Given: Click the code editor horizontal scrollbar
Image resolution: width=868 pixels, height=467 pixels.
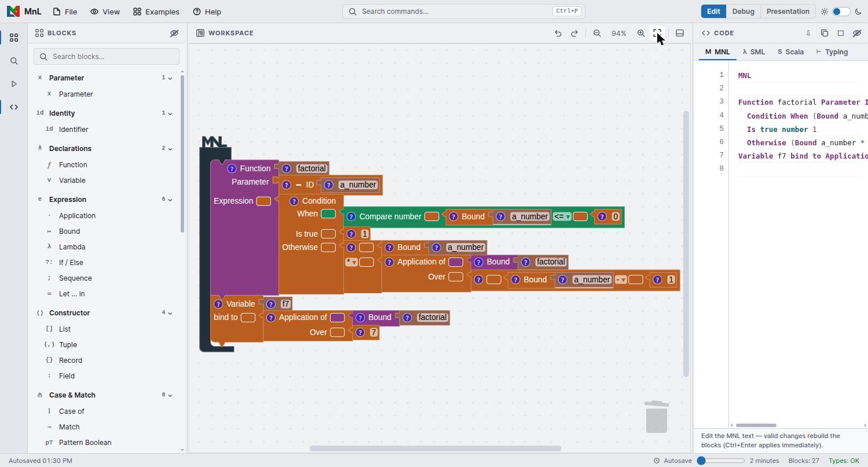Looking at the screenshot, I should (756, 425).
